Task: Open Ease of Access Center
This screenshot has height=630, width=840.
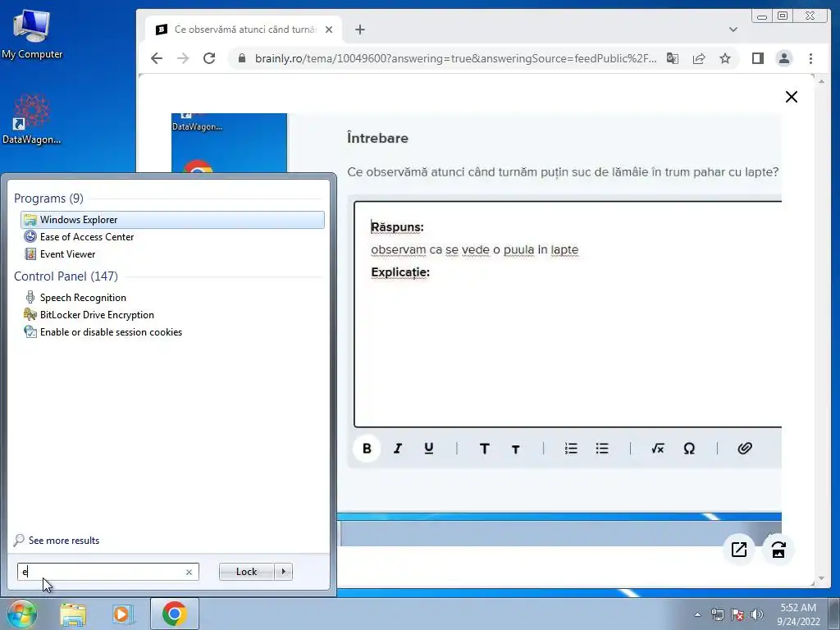Action: pyautogui.click(x=172, y=237)
